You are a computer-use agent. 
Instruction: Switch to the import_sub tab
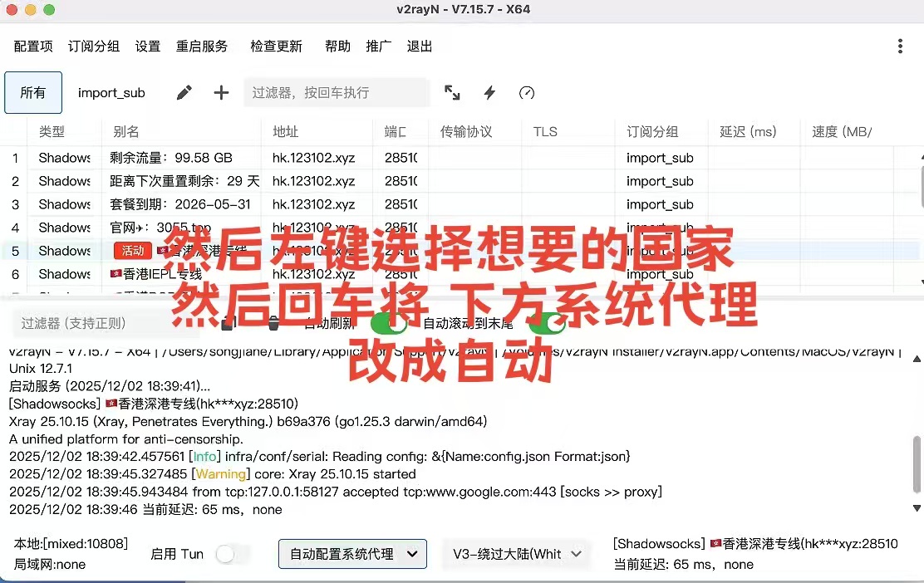pos(111,93)
